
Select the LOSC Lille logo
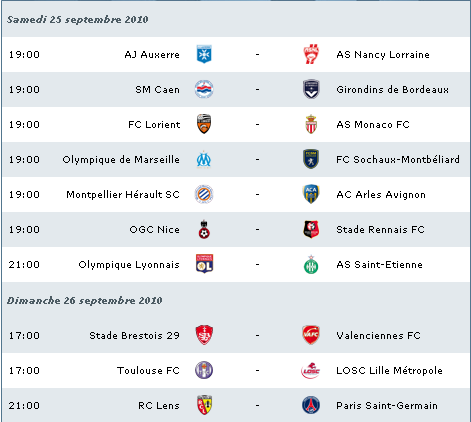point(311,370)
